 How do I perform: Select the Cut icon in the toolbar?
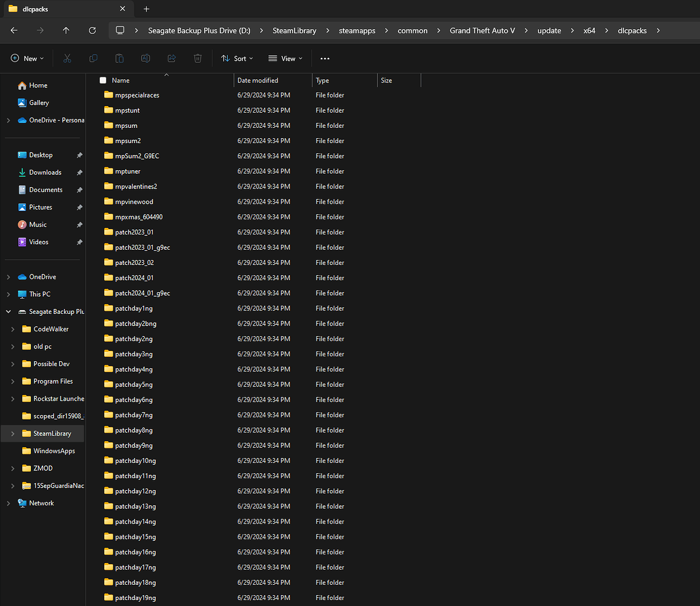point(67,58)
